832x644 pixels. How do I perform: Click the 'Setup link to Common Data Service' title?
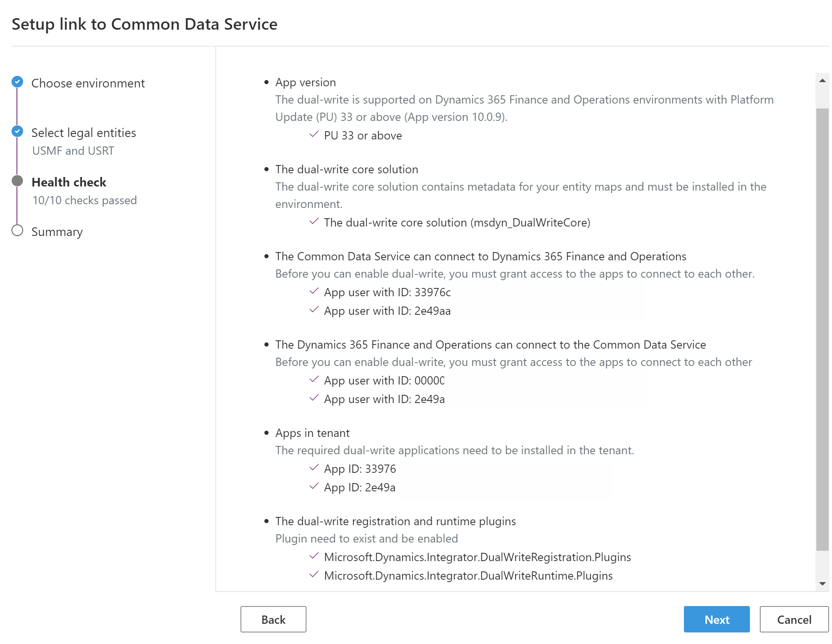[144, 24]
